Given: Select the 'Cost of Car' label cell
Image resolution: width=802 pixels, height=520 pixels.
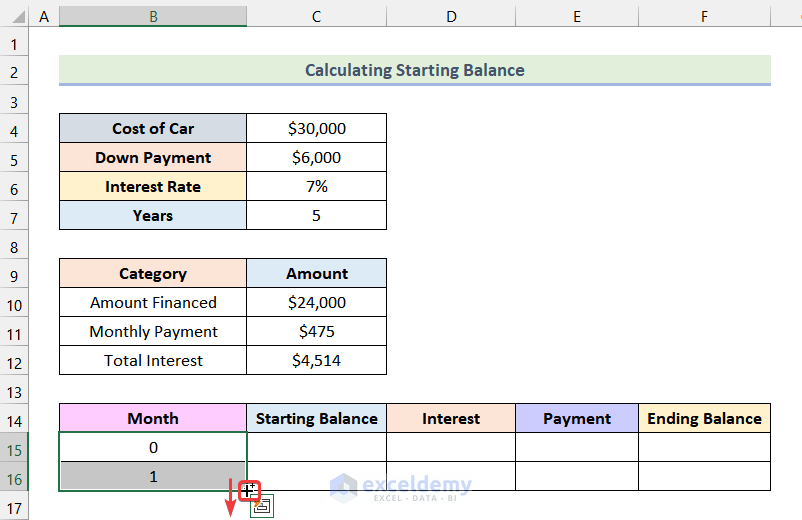Looking at the screenshot, I should point(153,128).
